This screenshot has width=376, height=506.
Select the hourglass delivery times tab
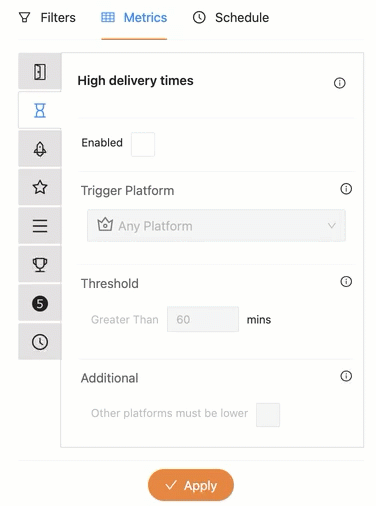coord(40,110)
